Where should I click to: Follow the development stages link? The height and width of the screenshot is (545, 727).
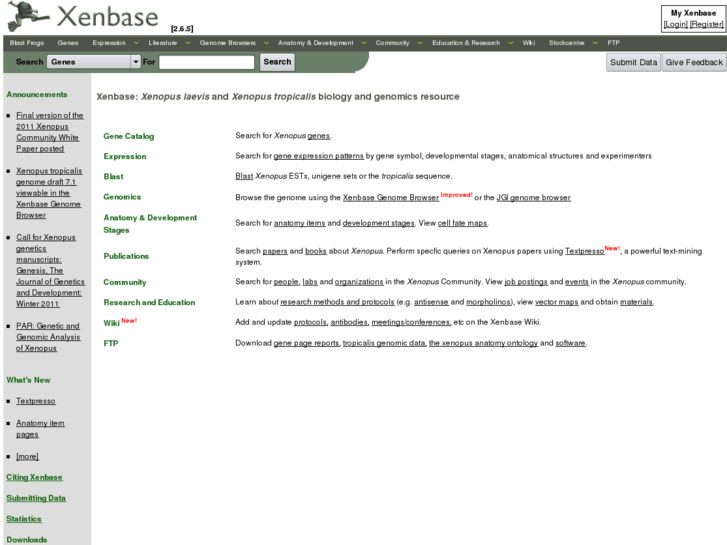[378, 223]
